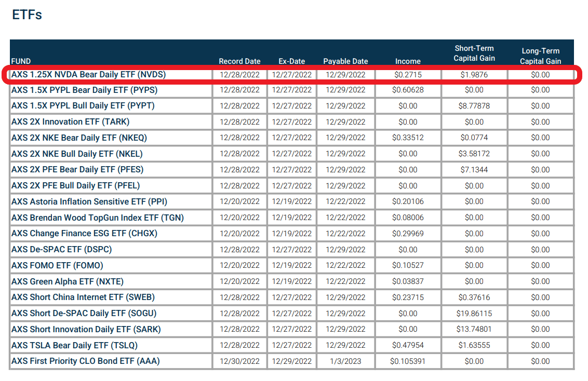
Task: Click CHGX income value $0.29969
Action: click(x=408, y=234)
